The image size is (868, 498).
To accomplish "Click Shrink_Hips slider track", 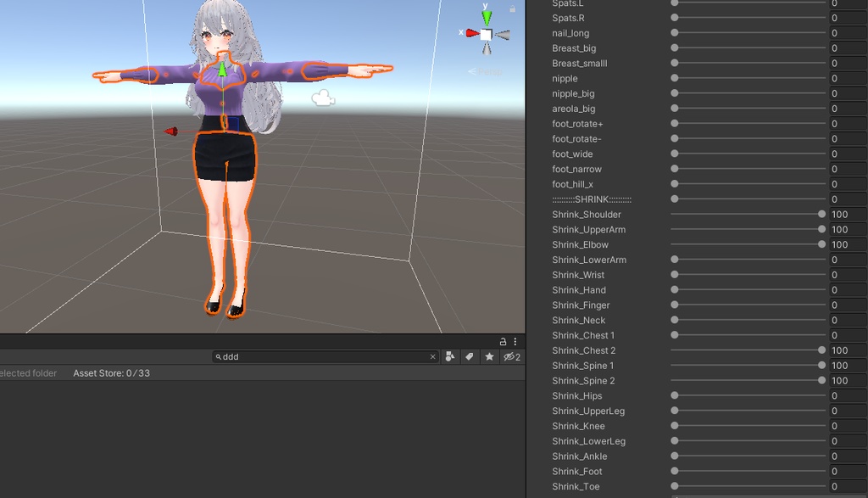I will tap(748, 395).
